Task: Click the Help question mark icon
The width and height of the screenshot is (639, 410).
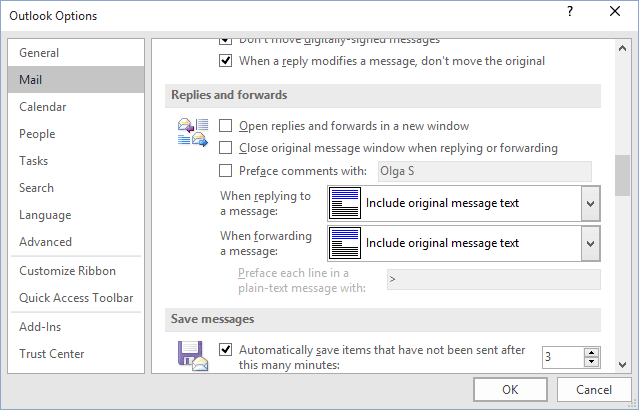Action: 570,12
